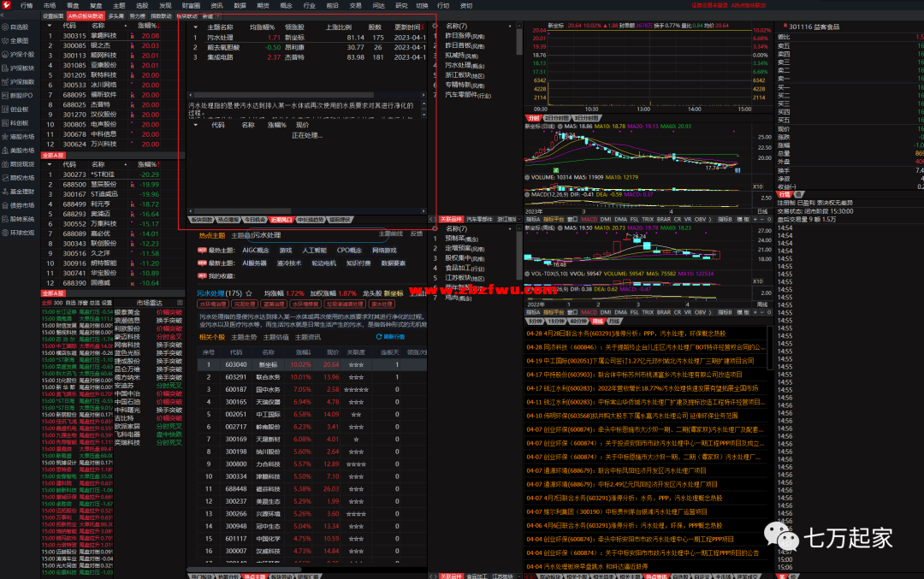
Task: Click the red app logo at top-left
Action: click(7, 5)
